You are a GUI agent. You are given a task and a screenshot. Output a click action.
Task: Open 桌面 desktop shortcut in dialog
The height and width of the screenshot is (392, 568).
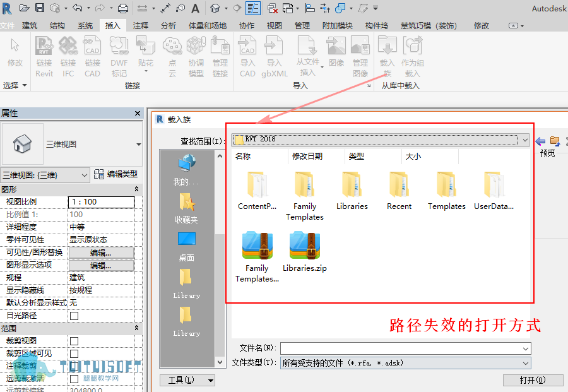pyautogui.click(x=186, y=246)
